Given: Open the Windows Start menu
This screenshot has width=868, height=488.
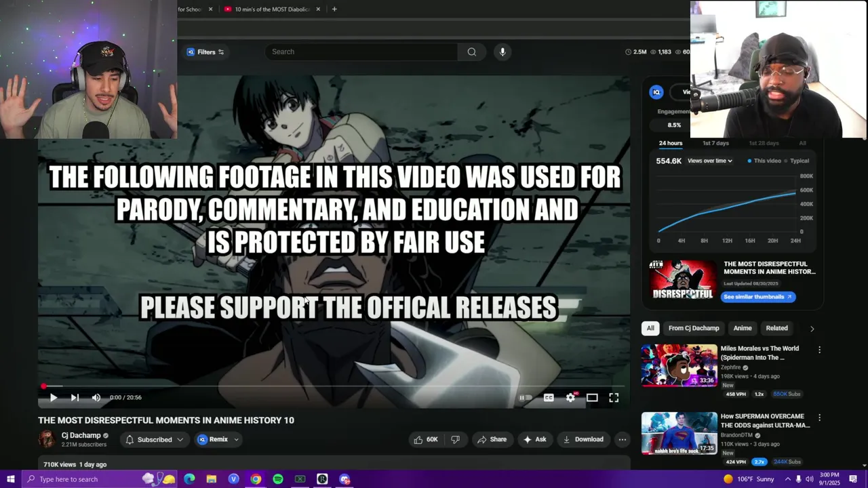Looking at the screenshot, I should (10, 479).
